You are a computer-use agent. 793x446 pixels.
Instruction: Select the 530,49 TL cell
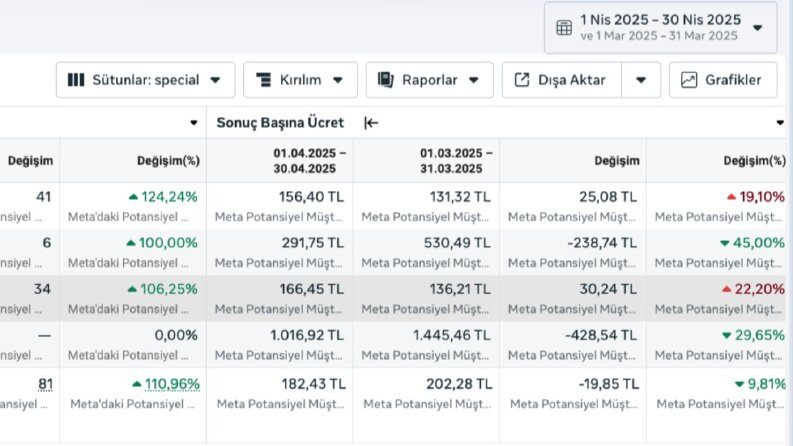click(426, 252)
